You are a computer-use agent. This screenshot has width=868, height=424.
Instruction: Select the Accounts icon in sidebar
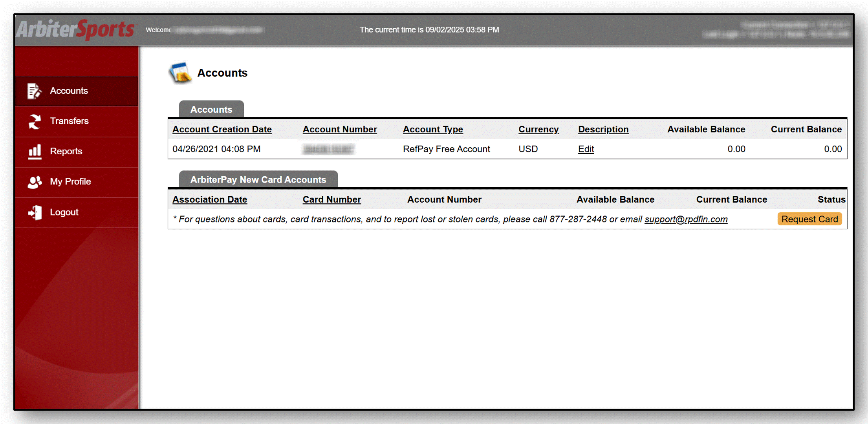(x=34, y=91)
